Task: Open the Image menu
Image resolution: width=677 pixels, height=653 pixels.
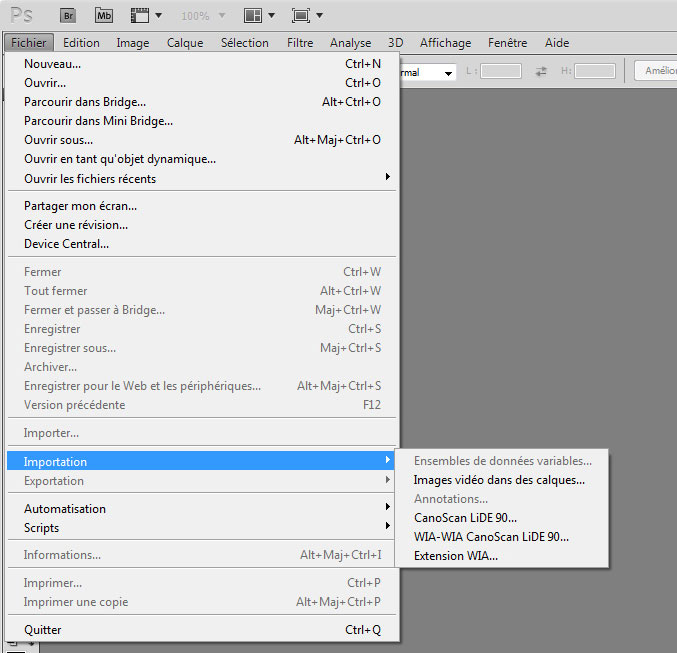Action: coord(133,43)
